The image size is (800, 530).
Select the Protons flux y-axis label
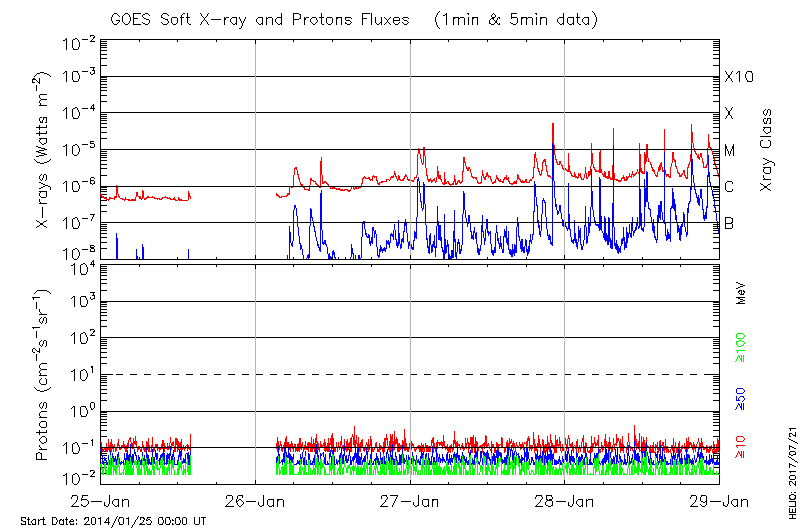click(x=43, y=374)
